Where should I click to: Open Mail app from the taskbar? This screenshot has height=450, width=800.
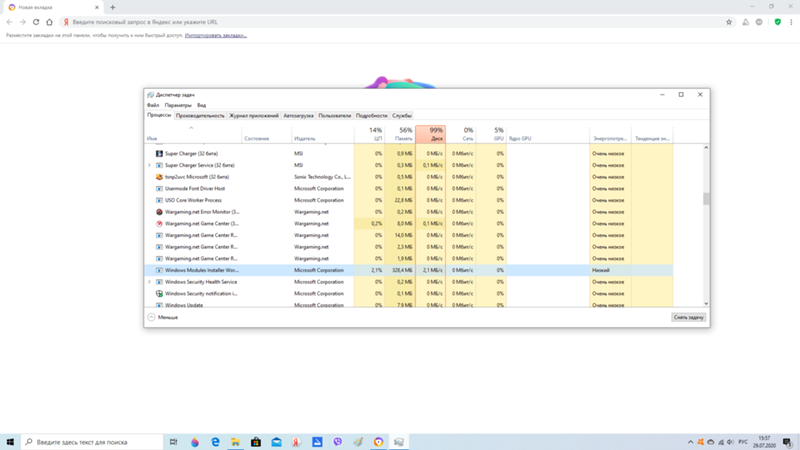(x=276, y=442)
